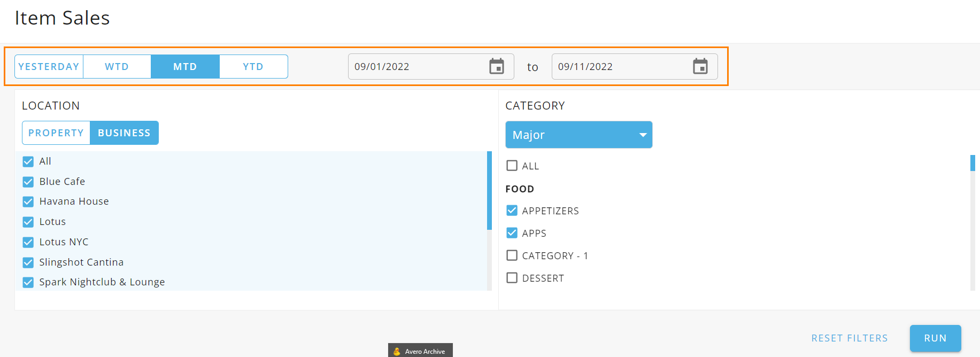Toggle the Lotus NYC location checkbox
980x357 pixels.
pyautogui.click(x=28, y=242)
